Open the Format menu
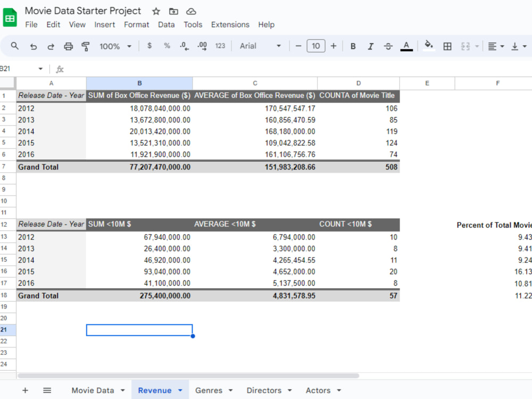Viewport: 532px width, 399px height. [136, 25]
